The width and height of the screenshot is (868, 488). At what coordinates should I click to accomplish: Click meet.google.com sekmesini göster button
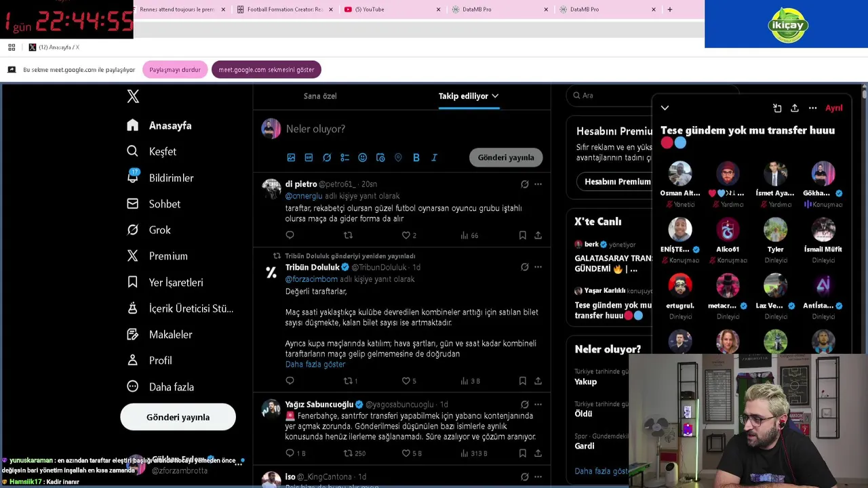click(x=266, y=70)
